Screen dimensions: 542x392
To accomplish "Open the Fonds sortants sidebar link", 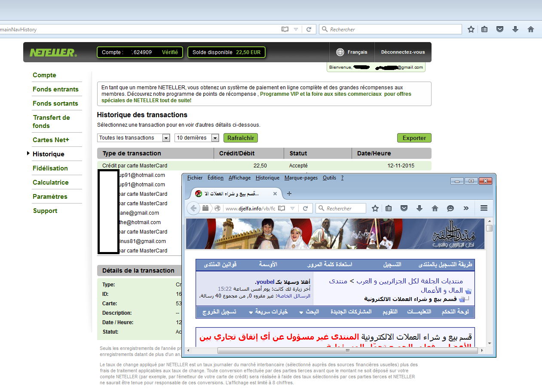I will [55, 103].
